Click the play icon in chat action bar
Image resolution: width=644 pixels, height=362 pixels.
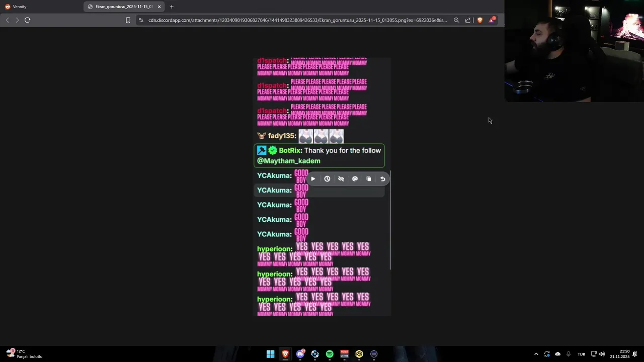click(313, 179)
